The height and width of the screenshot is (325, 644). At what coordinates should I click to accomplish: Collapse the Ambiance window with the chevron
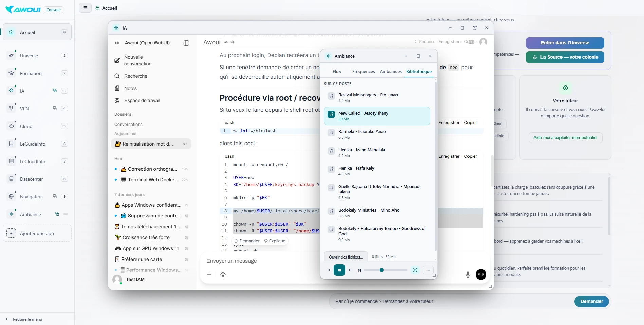(x=406, y=56)
